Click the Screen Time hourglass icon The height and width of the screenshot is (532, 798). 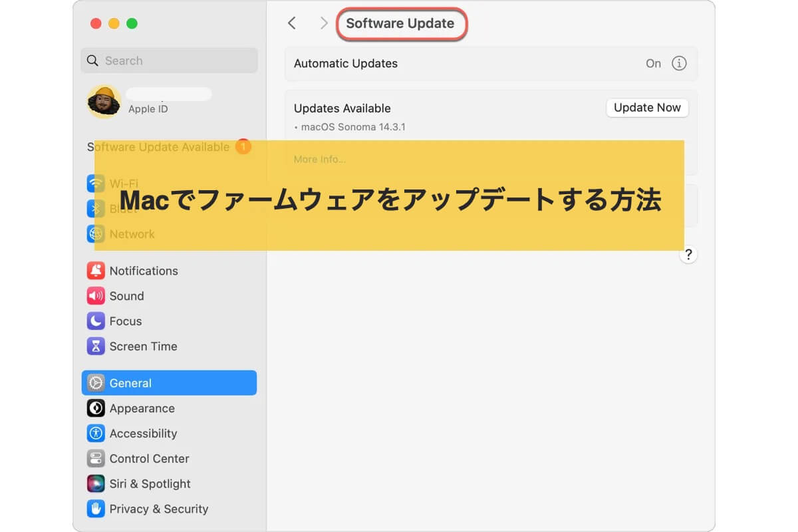pyautogui.click(x=96, y=346)
